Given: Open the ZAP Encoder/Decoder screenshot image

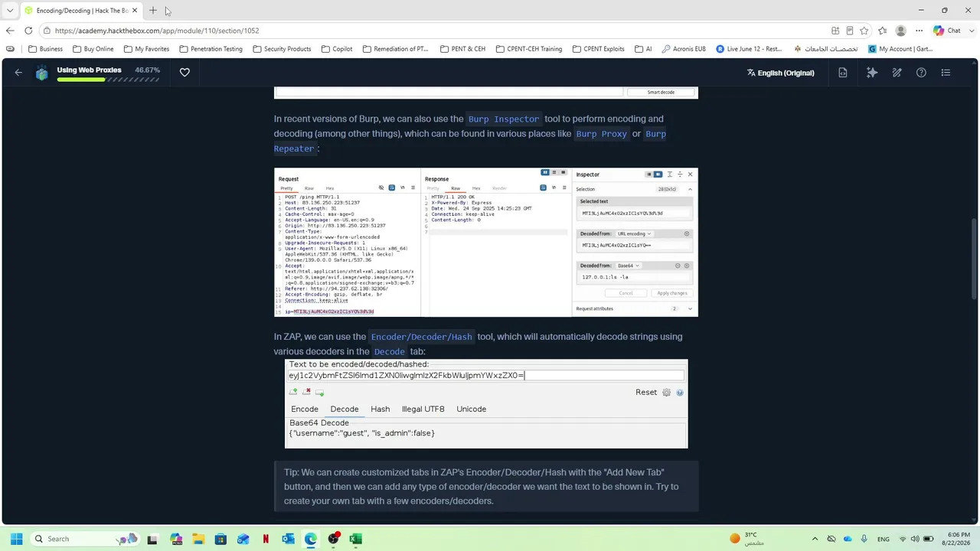Looking at the screenshot, I should pyautogui.click(x=486, y=404).
